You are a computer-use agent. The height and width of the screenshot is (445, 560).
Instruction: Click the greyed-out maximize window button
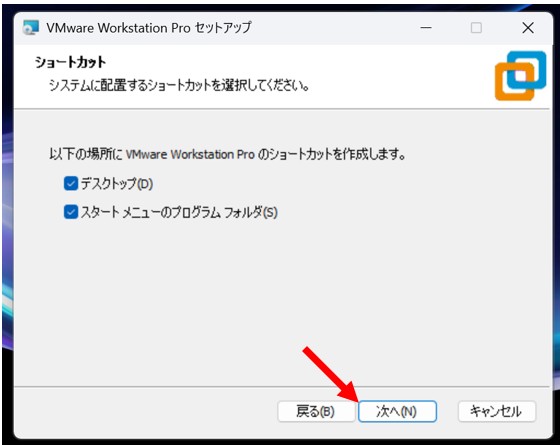(x=476, y=28)
